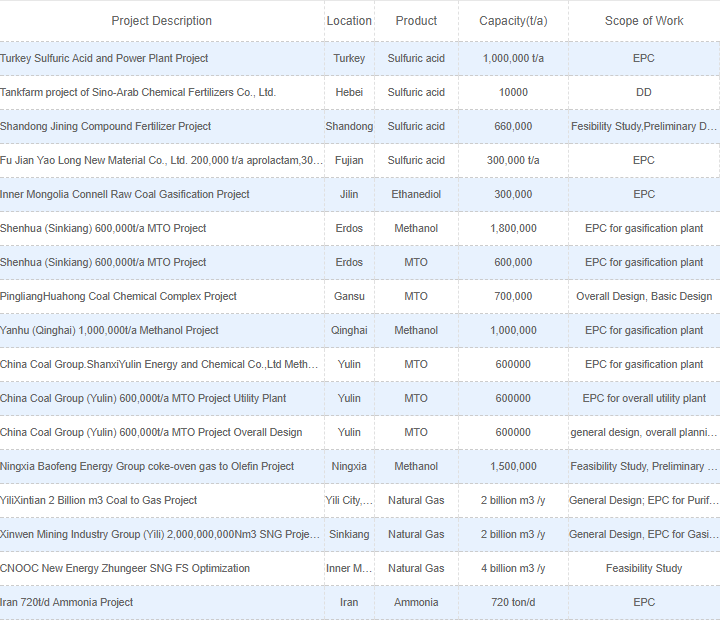Sort by the Capacity(t/a) header
This screenshot has height=620, width=727.
tap(513, 21)
